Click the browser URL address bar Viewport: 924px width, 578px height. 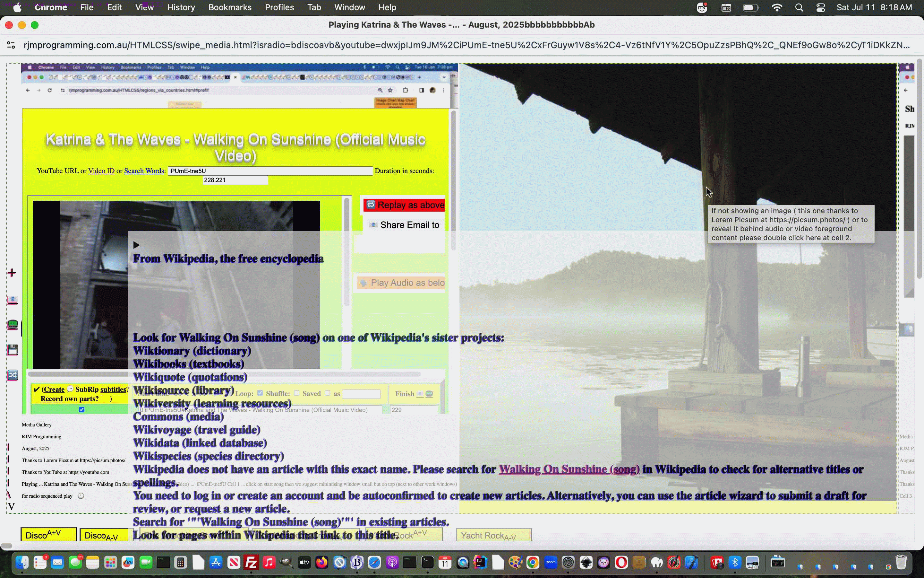click(466, 45)
